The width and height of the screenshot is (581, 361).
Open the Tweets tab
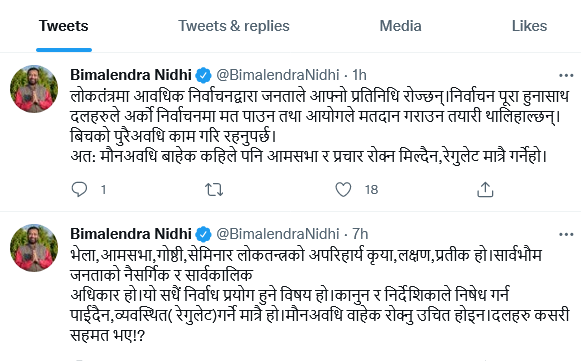[64, 26]
